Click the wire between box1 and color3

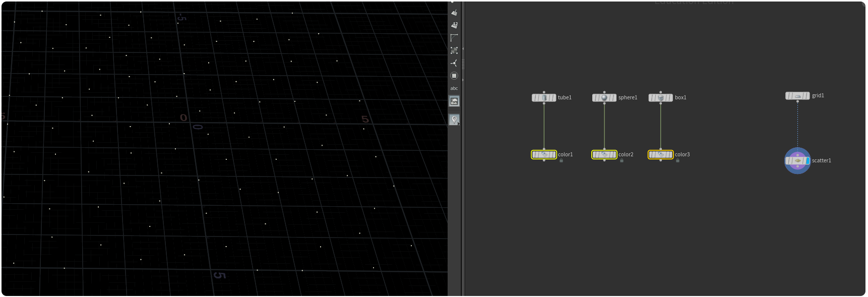click(661, 126)
